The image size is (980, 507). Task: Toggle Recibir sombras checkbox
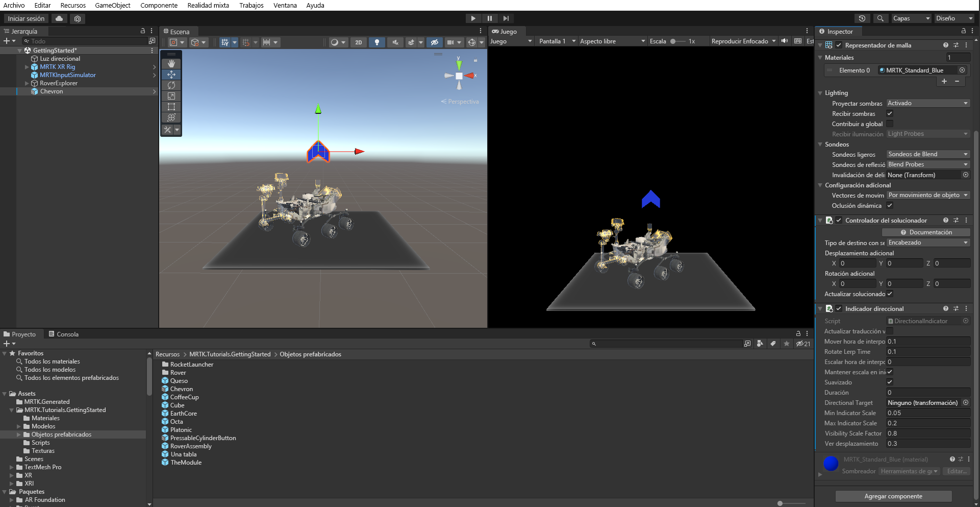click(890, 113)
